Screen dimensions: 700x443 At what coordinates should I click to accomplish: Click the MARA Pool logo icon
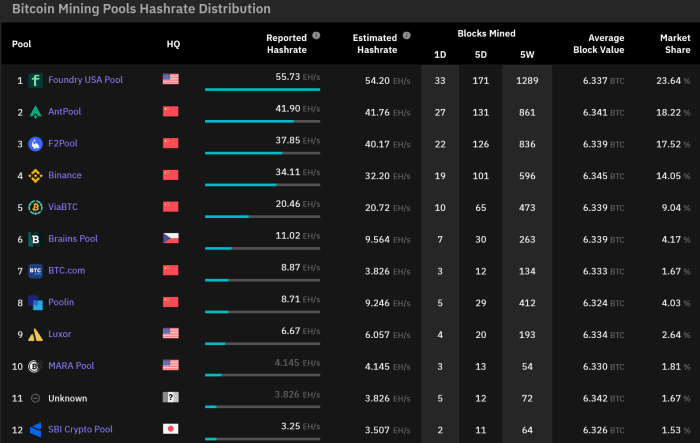pyautogui.click(x=35, y=366)
